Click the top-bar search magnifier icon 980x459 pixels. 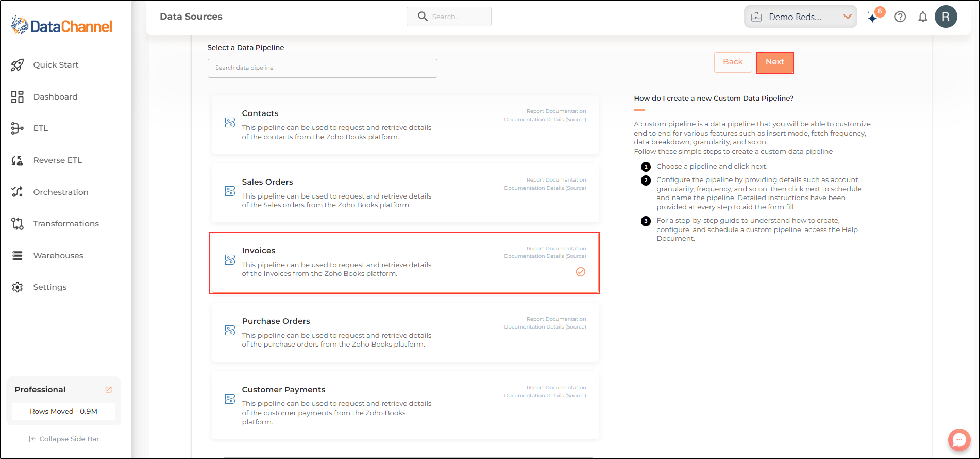[423, 17]
